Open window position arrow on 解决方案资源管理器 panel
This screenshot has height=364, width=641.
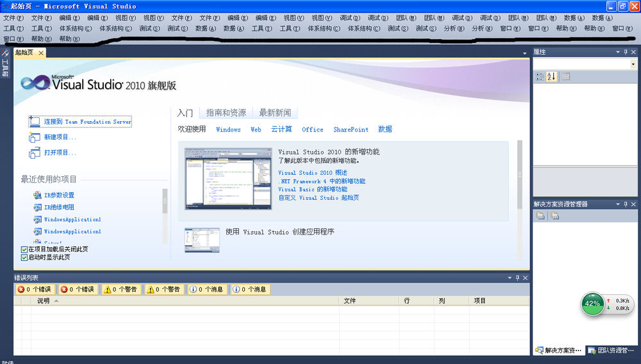(618, 204)
